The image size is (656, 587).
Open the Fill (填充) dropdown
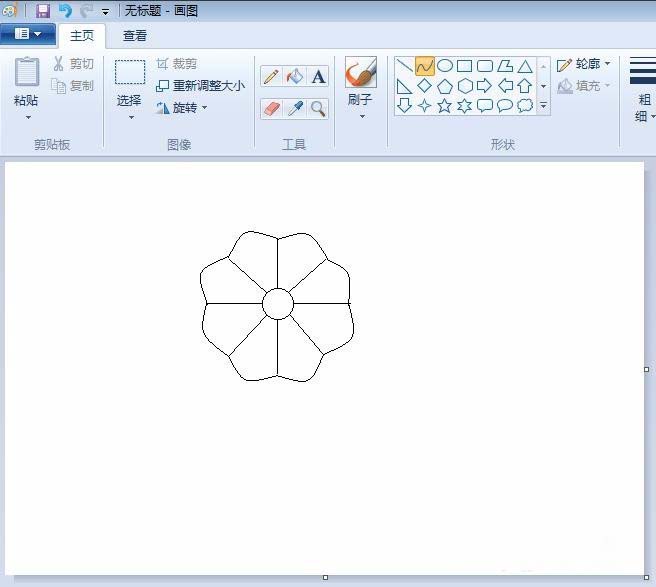(x=584, y=86)
